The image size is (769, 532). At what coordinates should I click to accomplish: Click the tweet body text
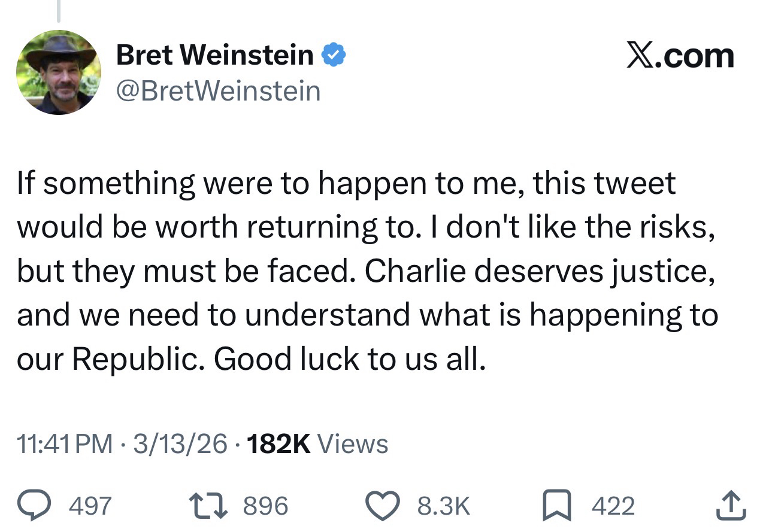[365, 270]
